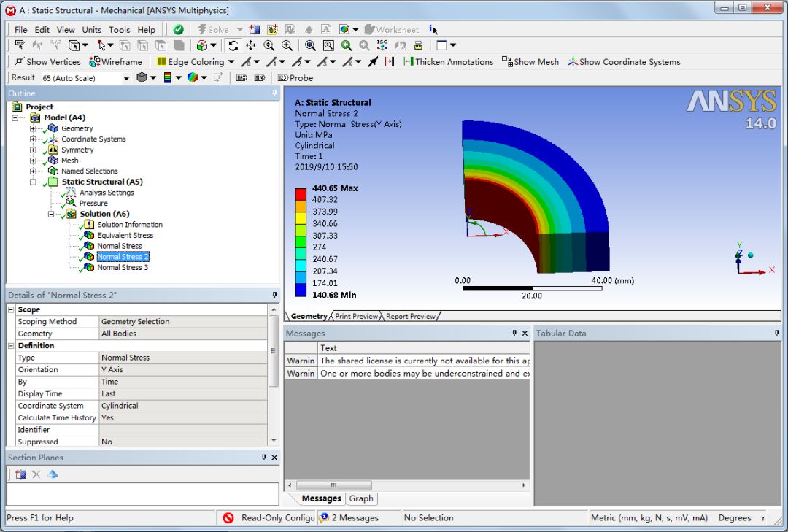788x532 pixels.
Task: Click the underconstrained bodies warning row
Action: (407, 373)
